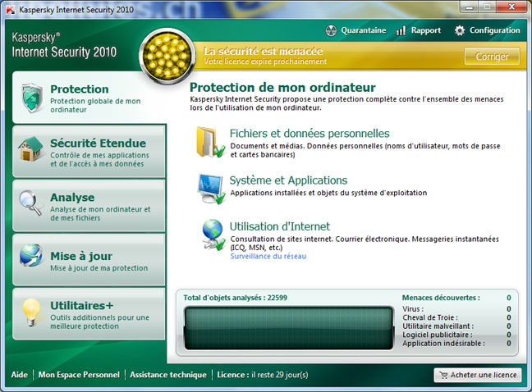Open Fichiers et données personnelles heading
This screenshot has height=392, width=532.
click(x=310, y=134)
